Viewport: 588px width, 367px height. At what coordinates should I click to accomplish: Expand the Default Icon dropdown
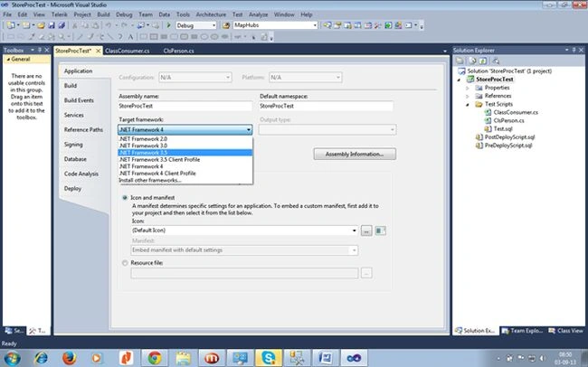354,231
